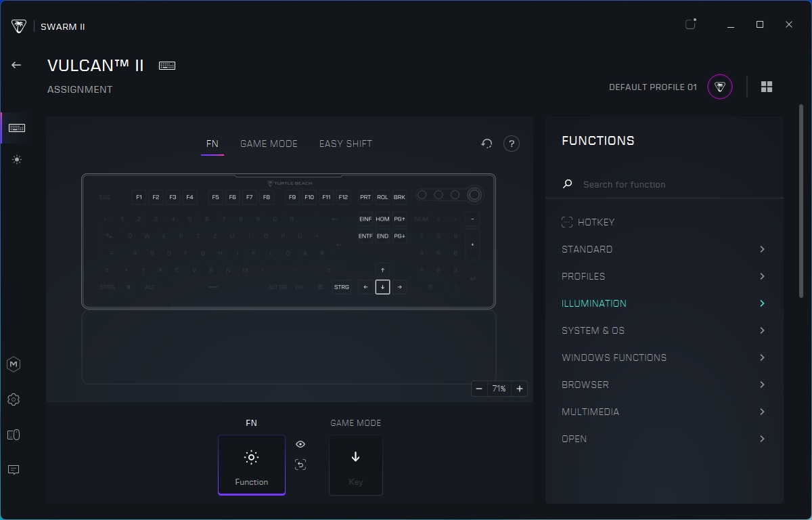Select the F8 key on the keyboard
The image size is (812, 520).
pos(266,197)
